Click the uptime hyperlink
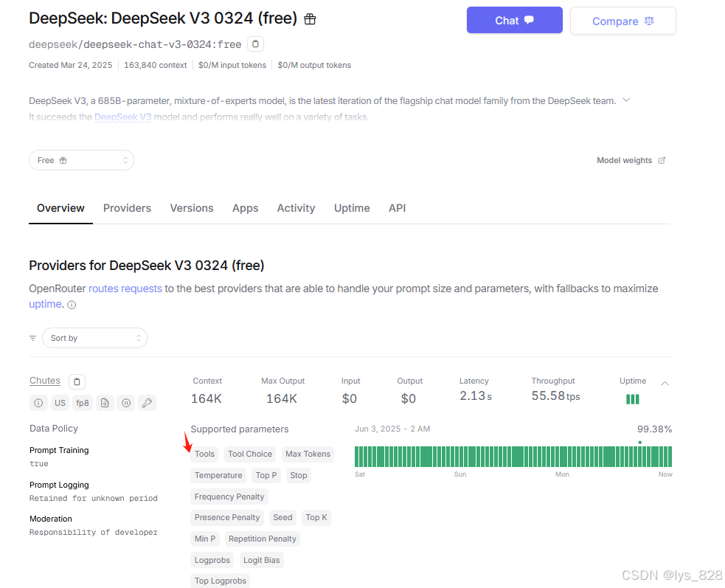The height and width of the screenshot is (588, 725). tap(45, 304)
